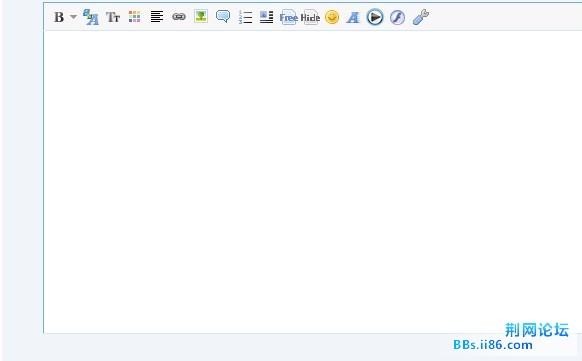
Task: Open the text color grid palette
Action: (x=134, y=17)
